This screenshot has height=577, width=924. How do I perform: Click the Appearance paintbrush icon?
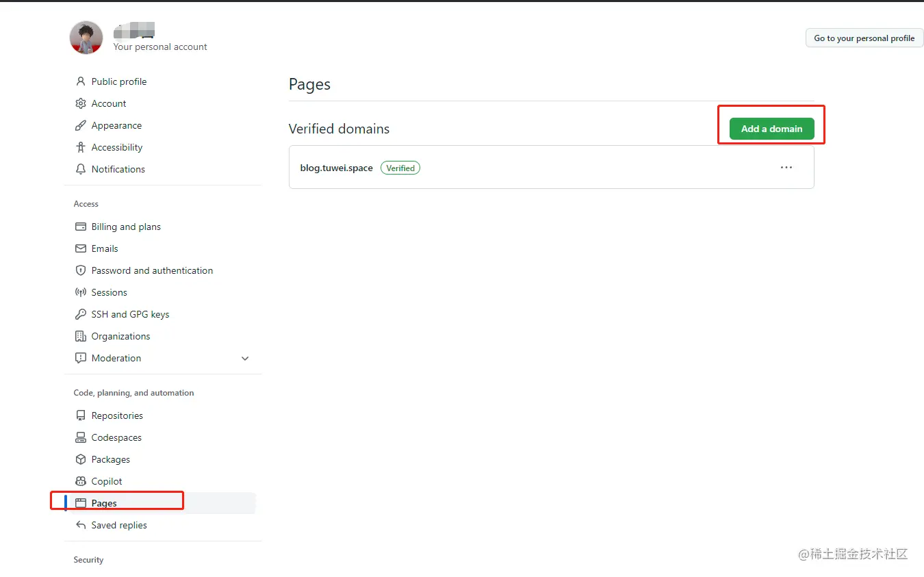click(x=81, y=125)
